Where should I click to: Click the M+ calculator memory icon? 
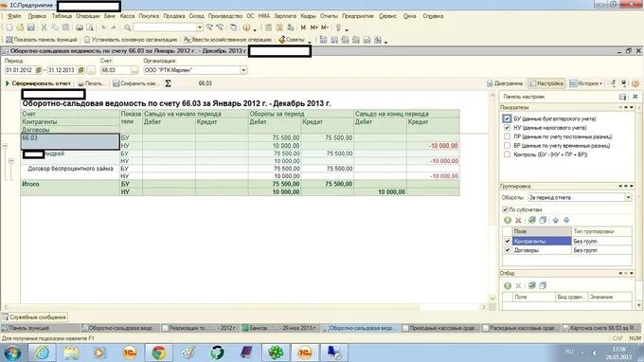tap(314, 27)
